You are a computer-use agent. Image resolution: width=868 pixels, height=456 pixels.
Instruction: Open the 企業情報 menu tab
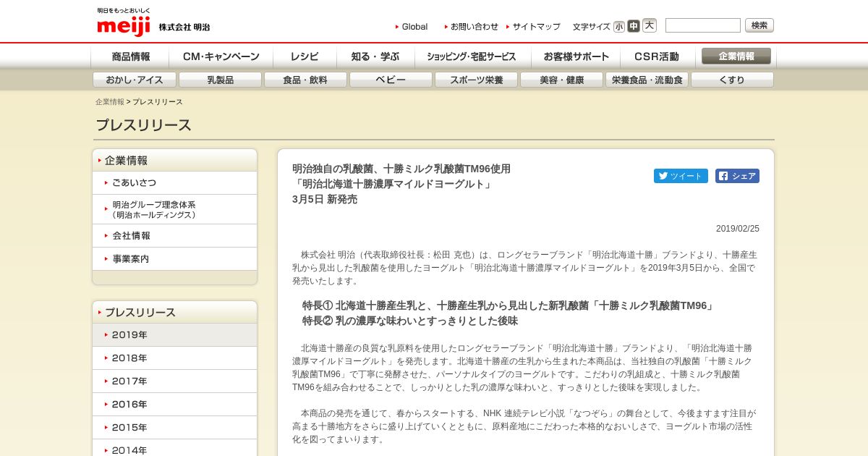tap(736, 56)
